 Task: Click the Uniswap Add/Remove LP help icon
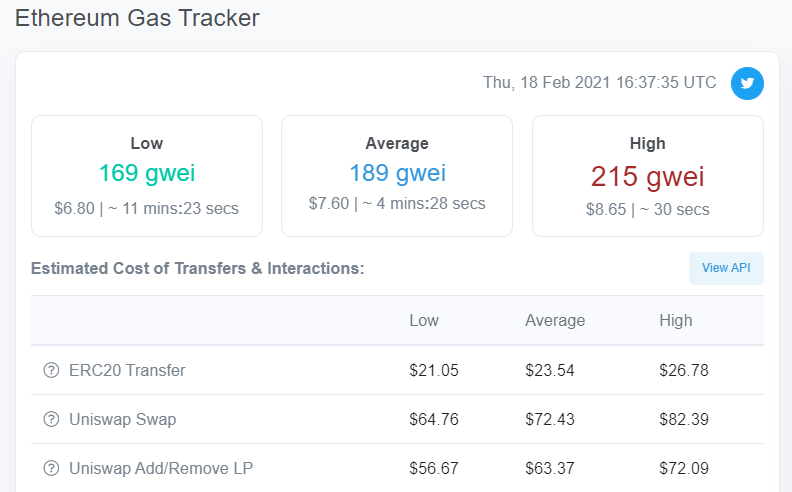[x=51, y=468]
